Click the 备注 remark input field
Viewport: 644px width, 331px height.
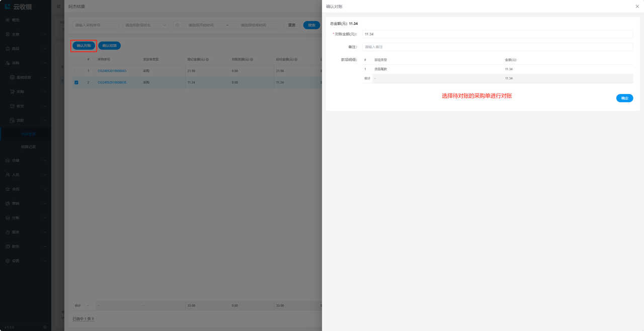(497, 47)
